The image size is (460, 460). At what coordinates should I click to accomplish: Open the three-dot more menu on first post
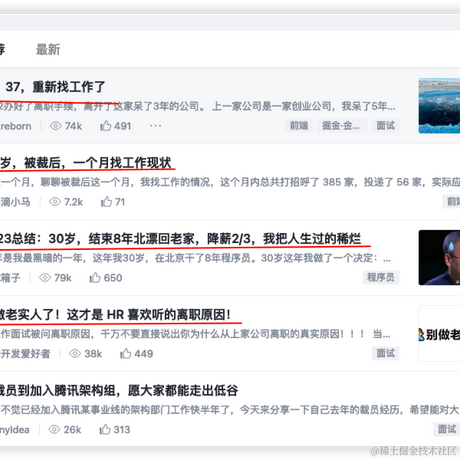point(155,126)
